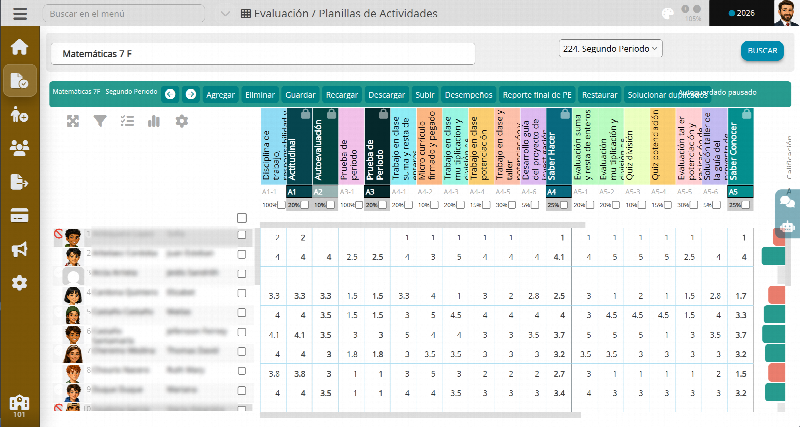The height and width of the screenshot is (427, 800).
Task: Click the Evaluación / Planillas de Actividades title
Action: [x=339, y=14]
